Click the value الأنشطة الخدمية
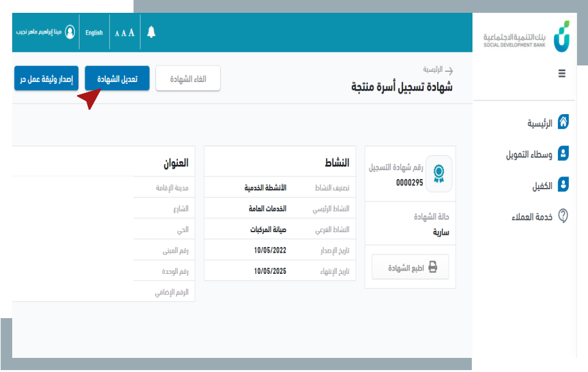588x372 pixels. pyautogui.click(x=265, y=188)
